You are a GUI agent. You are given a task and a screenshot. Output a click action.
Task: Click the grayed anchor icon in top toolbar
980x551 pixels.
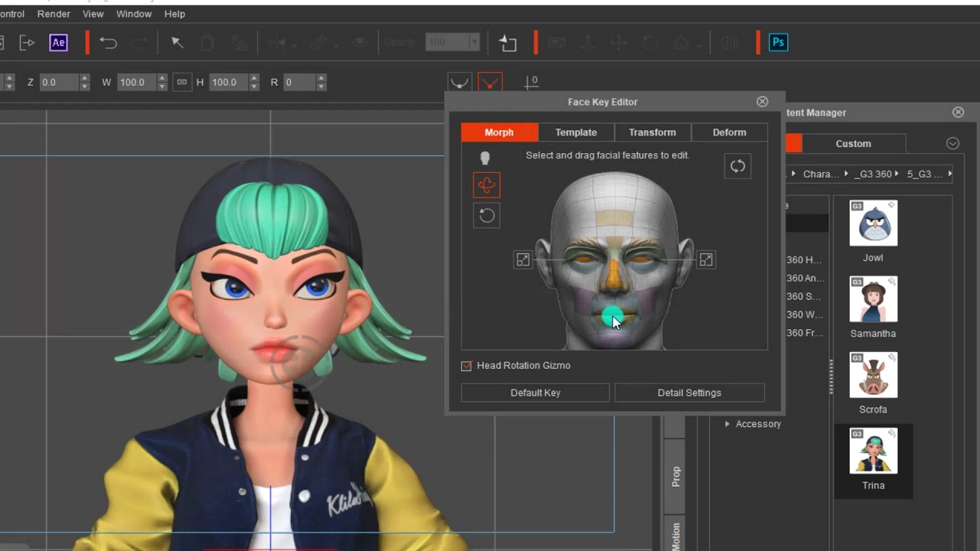tap(588, 43)
